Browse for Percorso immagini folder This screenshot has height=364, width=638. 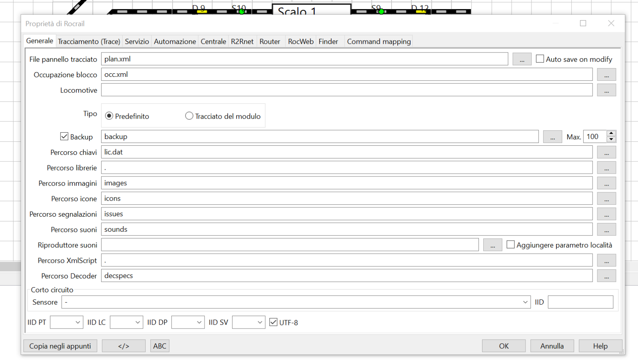(606, 183)
